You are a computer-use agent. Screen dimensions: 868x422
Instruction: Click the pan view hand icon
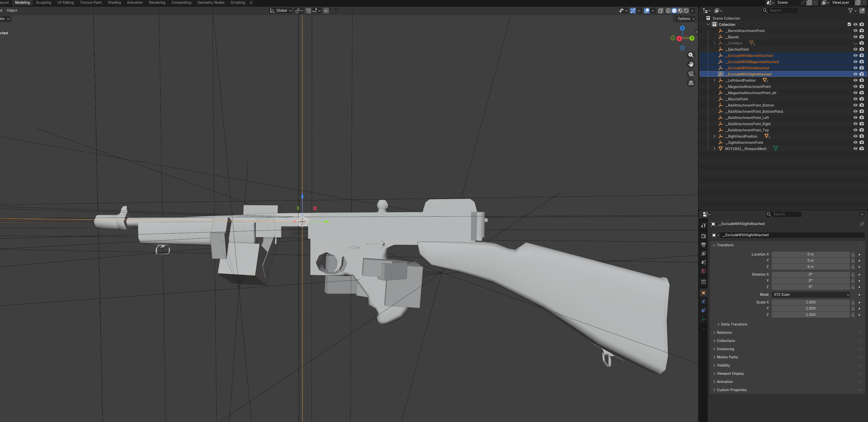click(691, 64)
